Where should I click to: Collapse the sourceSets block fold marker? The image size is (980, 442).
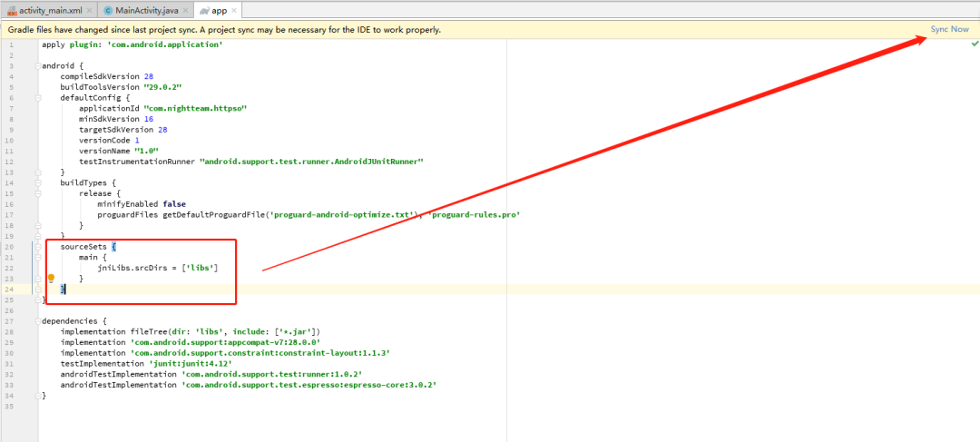pyautogui.click(x=38, y=246)
